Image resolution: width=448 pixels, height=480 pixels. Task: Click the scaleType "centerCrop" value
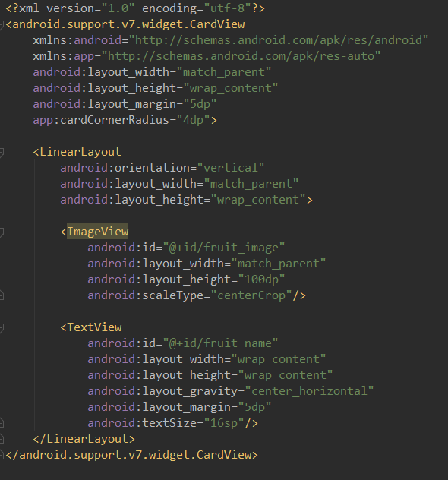pos(251,295)
